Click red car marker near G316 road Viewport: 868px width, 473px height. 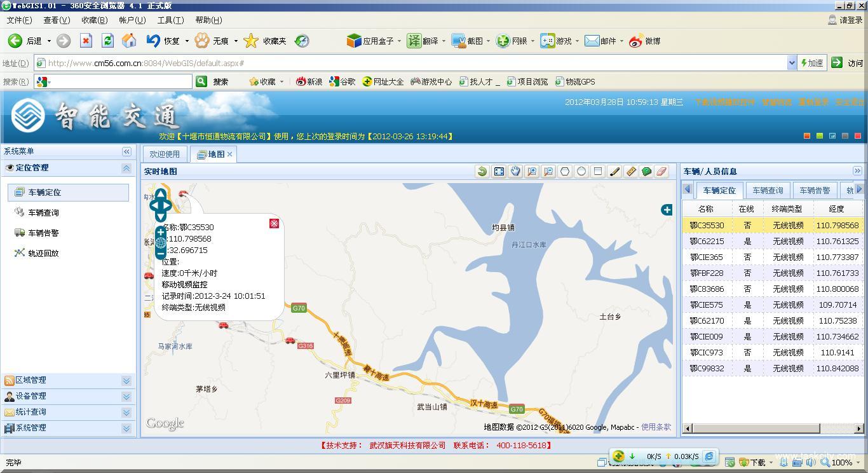(x=290, y=340)
